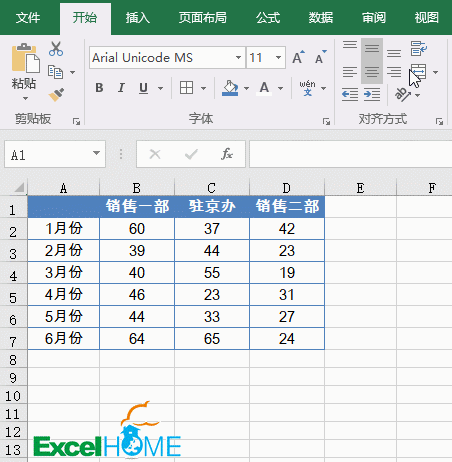Select the 销售一部 header cell
Image resolution: width=452 pixels, height=462 pixels.
(137, 206)
